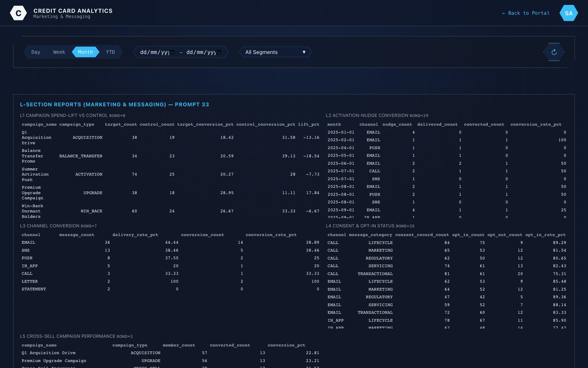Click member_count column header in L5

(x=179, y=345)
